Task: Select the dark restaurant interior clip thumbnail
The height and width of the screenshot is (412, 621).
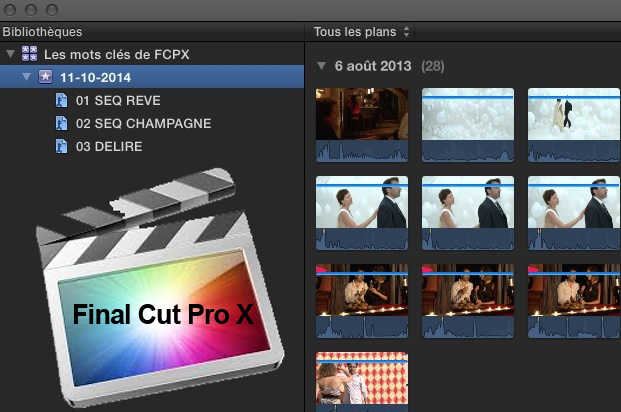Action: (362, 125)
